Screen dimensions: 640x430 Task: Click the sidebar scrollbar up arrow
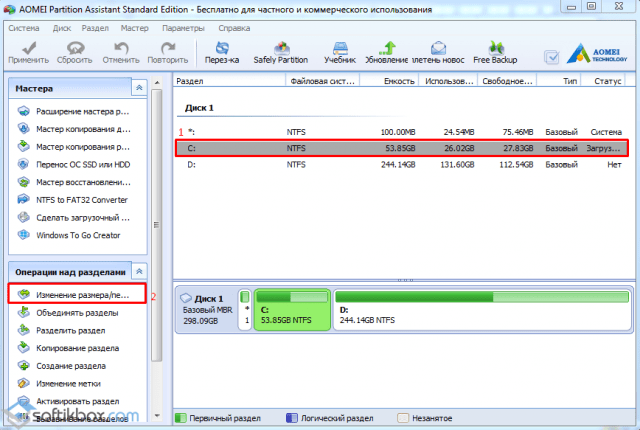click(x=157, y=82)
